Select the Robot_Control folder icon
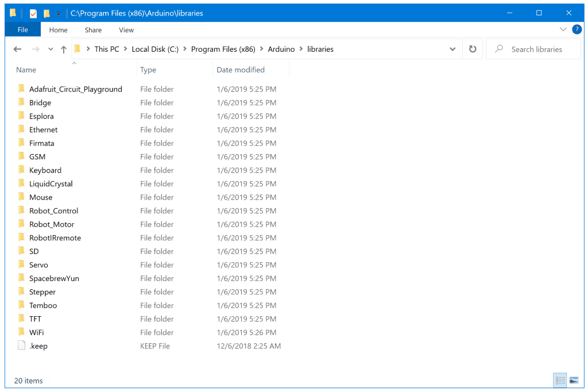This screenshot has width=588, height=392. (x=21, y=210)
